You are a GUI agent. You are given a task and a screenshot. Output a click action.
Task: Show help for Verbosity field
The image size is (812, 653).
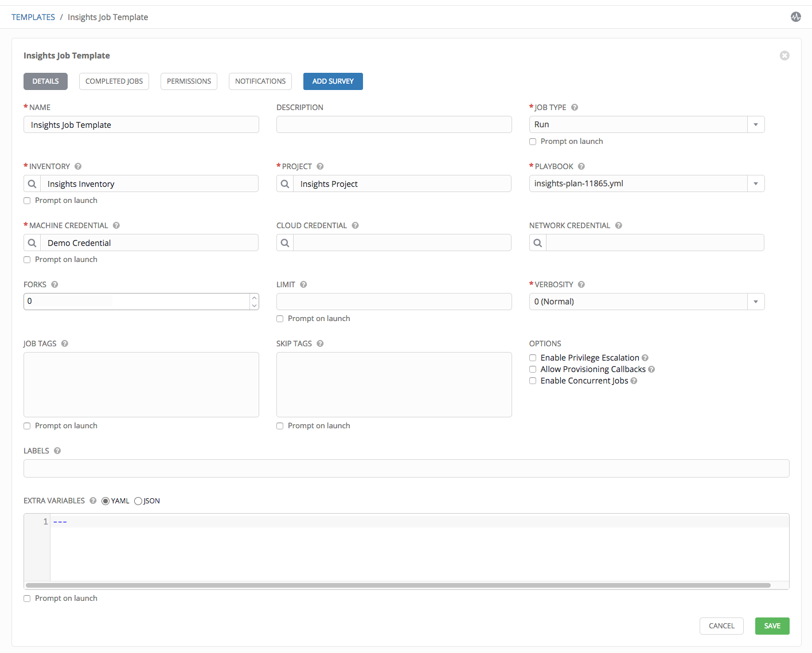click(x=581, y=284)
